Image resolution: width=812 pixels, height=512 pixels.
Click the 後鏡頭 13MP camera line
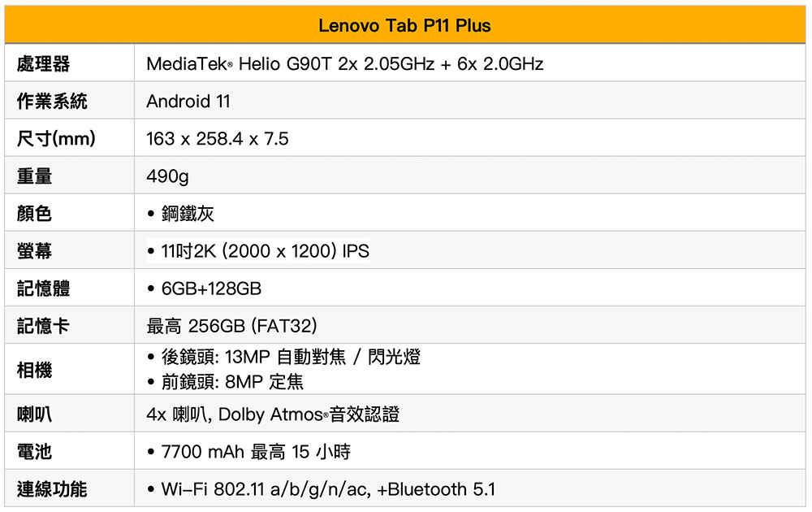pyautogui.click(x=291, y=357)
